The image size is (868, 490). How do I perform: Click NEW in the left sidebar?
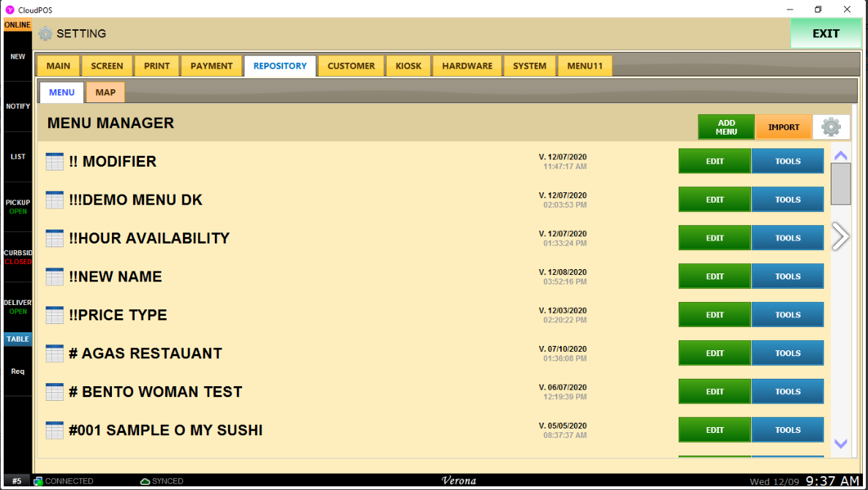[x=18, y=56]
